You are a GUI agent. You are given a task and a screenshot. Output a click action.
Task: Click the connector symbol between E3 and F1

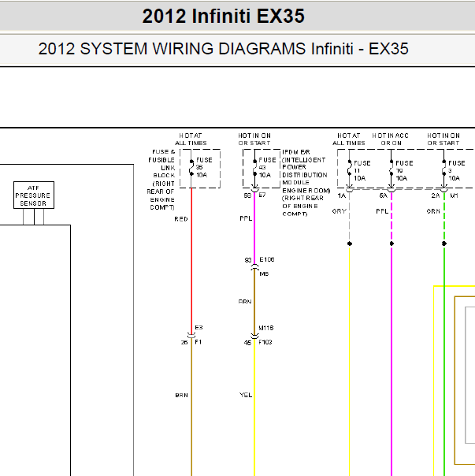tap(191, 336)
